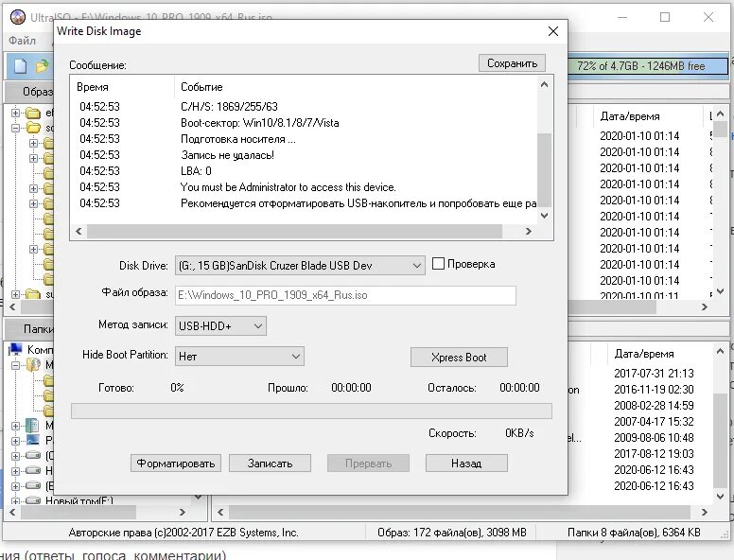
Task: Click scroll-right arrow under upper file list
Action: click(704, 307)
